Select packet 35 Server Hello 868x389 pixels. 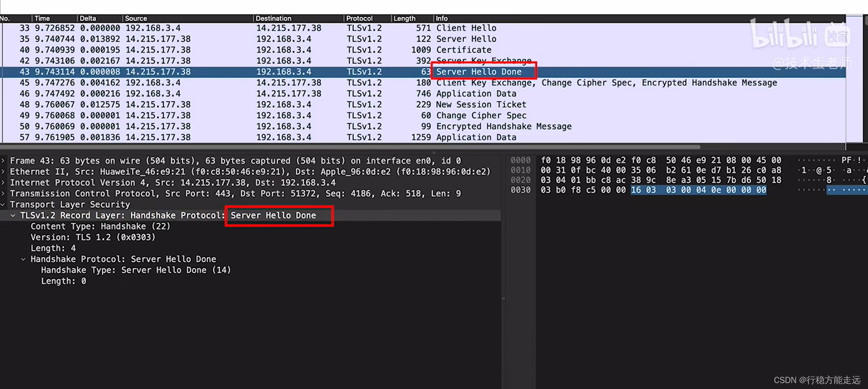(424, 39)
